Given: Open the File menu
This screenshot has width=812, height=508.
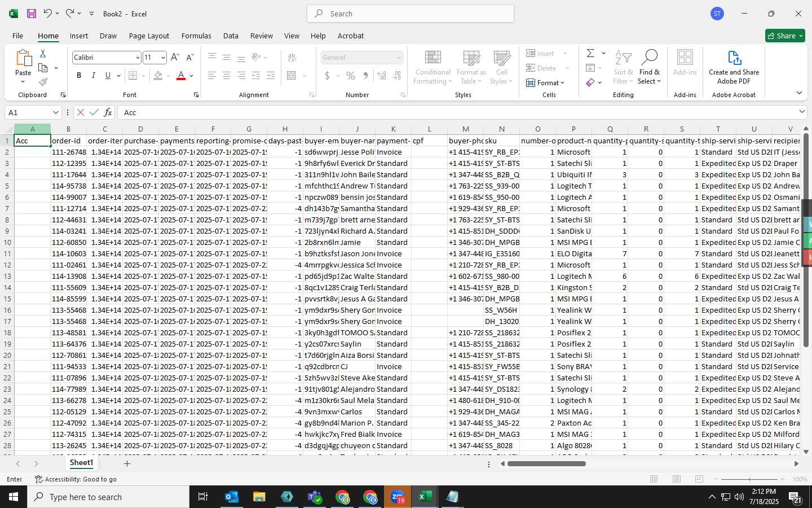Looking at the screenshot, I should pyautogui.click(x=18, y=36).
